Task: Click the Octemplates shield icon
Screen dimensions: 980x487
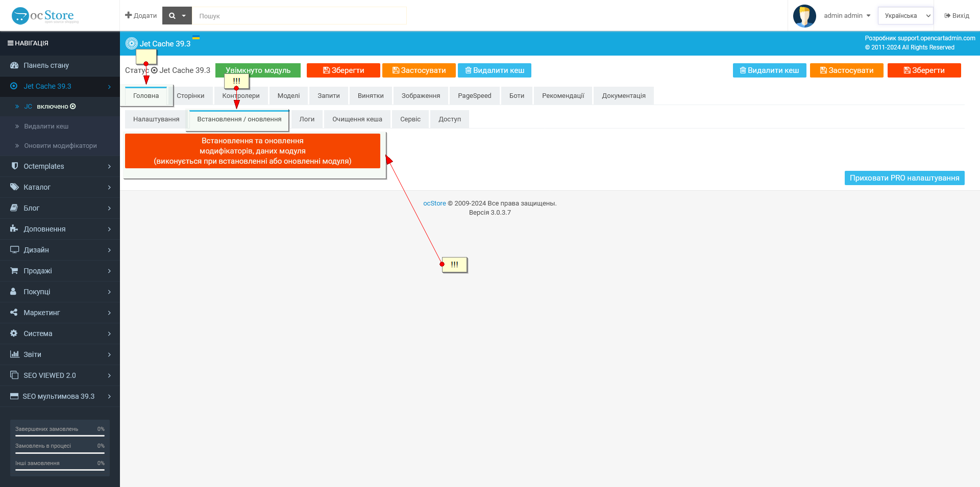Action: click(x=14, y=166)
